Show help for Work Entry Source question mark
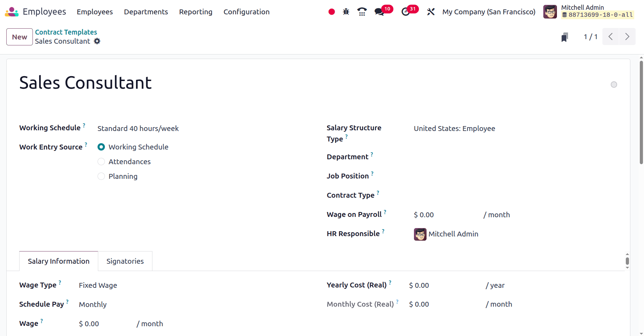 click(x=86, y=144)
